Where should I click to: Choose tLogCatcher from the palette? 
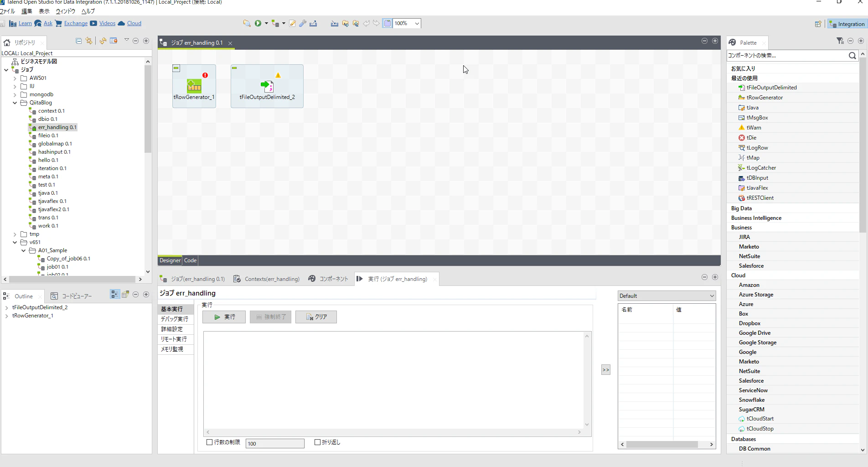coord(761,168)
